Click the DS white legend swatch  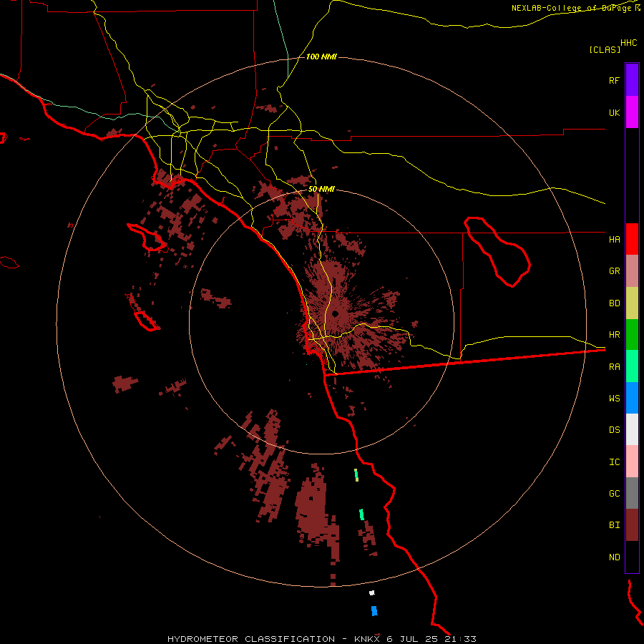coord(632,429)
